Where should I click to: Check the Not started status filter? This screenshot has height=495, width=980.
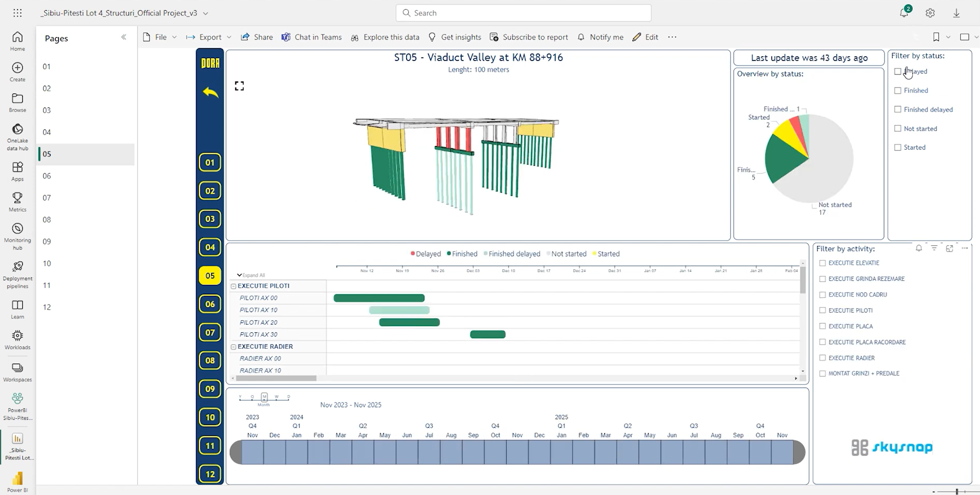(x=898, y=128)
